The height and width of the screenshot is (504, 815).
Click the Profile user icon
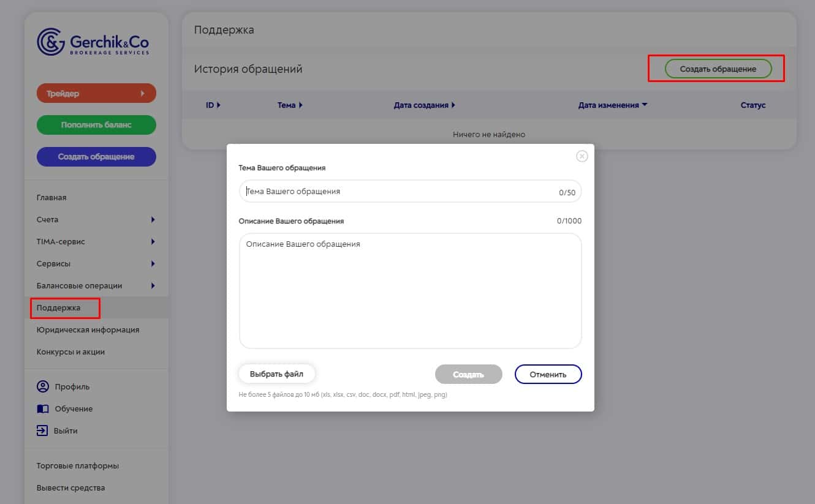(x=42, y=386)
